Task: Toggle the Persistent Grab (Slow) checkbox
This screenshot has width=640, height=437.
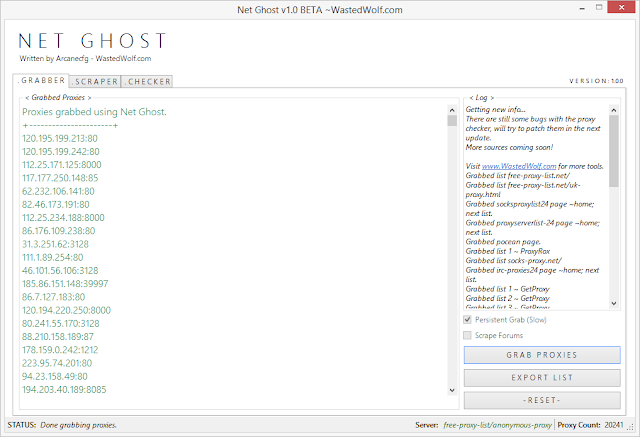Action: point(467,319)
